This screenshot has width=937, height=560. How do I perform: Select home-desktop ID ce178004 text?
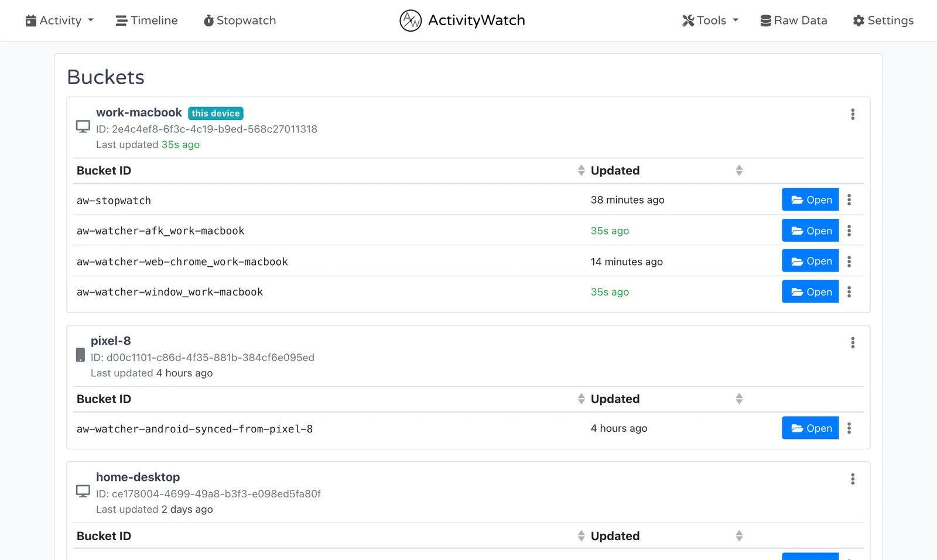point(208,493)
